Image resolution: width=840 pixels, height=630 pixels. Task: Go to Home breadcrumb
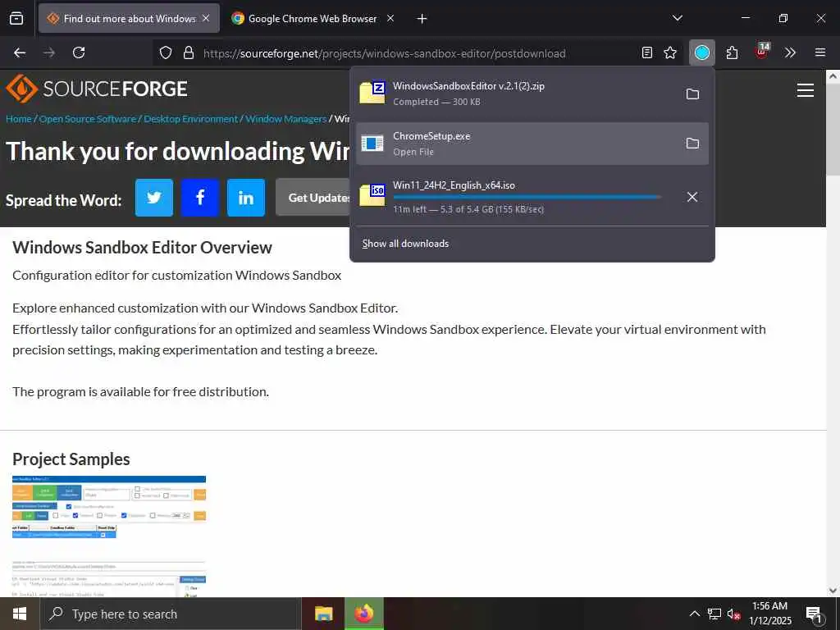[x=19, y=119]
